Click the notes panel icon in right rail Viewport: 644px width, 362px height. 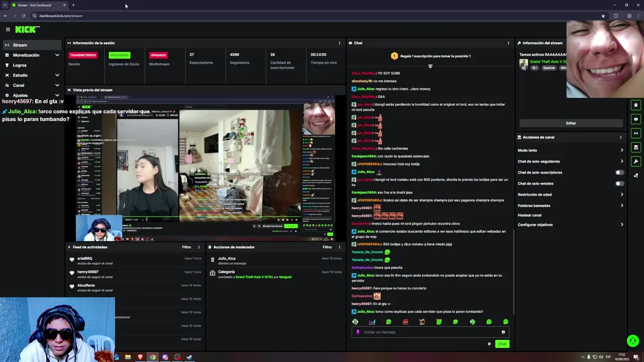tap(636, 105)
